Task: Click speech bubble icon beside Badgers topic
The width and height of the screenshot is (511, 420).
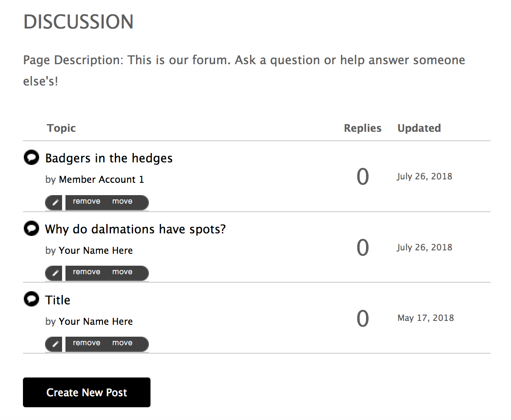Action: tap(31, 158)
